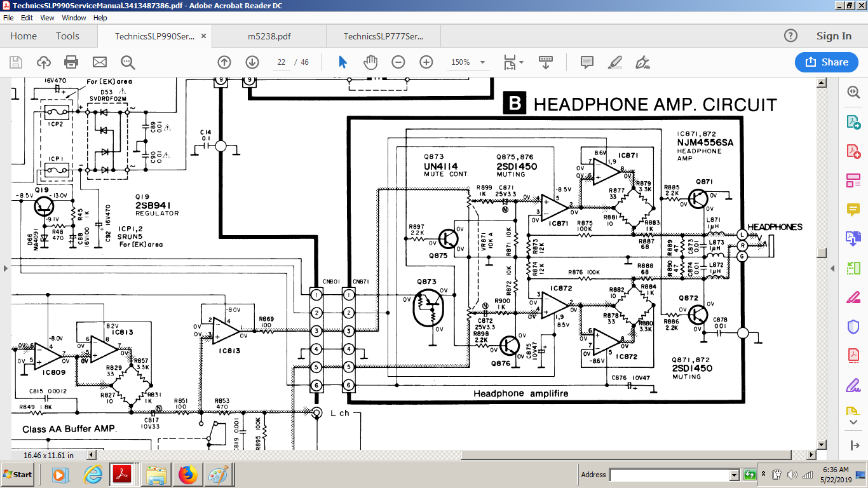Switch to the TechnicsSLP777Ser document tab
Viewport: 868px width, 488px height.
pos(383,36)
